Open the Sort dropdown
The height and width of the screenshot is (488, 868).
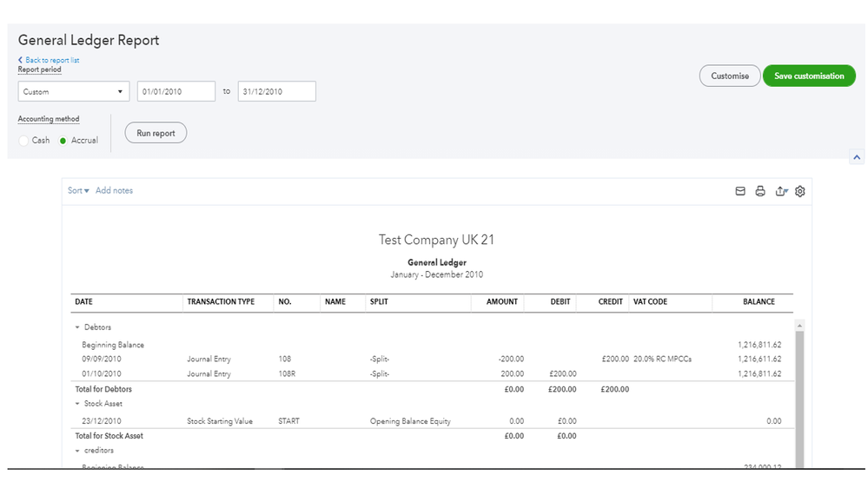(78, 191)
